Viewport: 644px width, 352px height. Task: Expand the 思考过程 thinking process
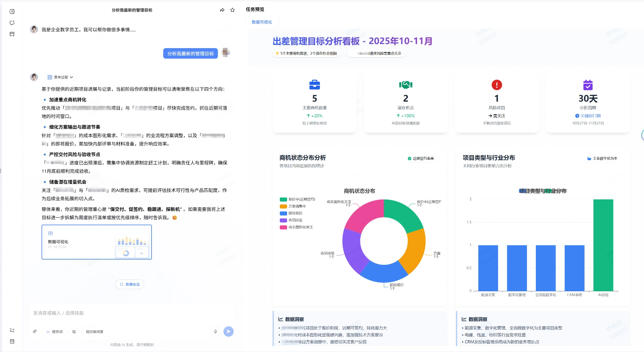point(60,77)
